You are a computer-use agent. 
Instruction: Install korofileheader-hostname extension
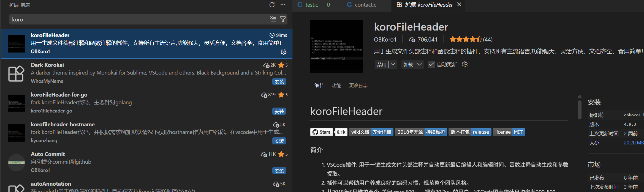tap(279, 141)
